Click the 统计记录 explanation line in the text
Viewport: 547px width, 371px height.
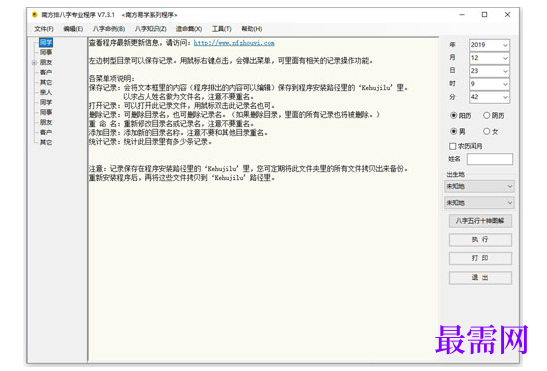coord(150,142)
